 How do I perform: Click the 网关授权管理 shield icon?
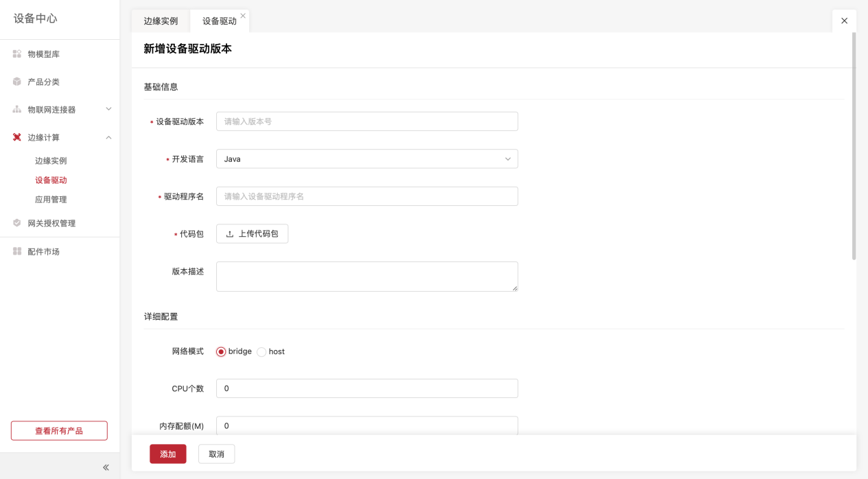[17, 223]
